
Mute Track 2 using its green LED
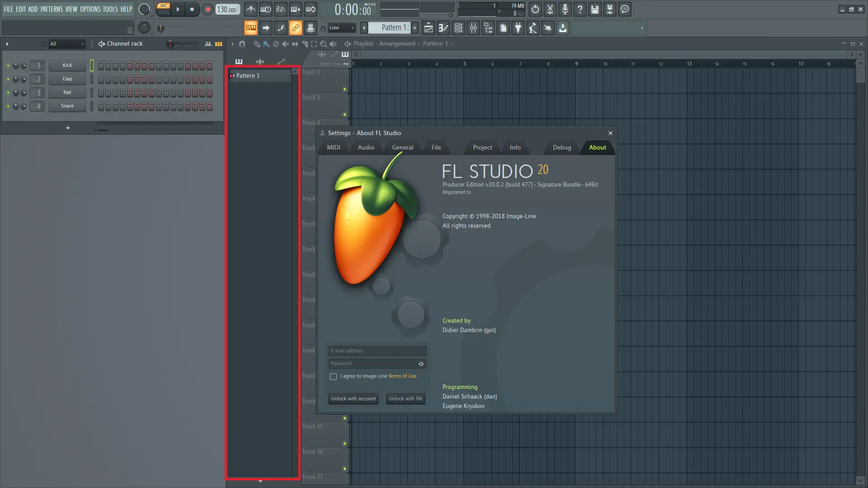click(x=344, y=115)
